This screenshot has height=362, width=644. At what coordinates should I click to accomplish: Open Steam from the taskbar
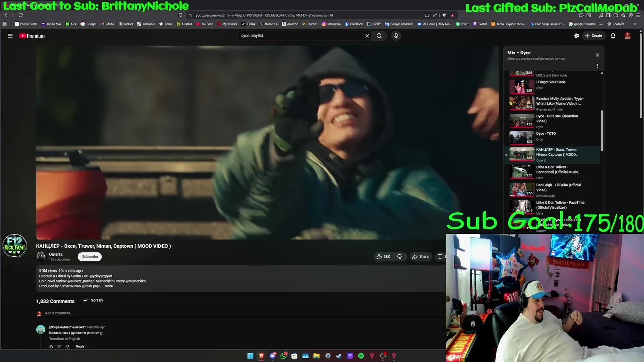339,356
